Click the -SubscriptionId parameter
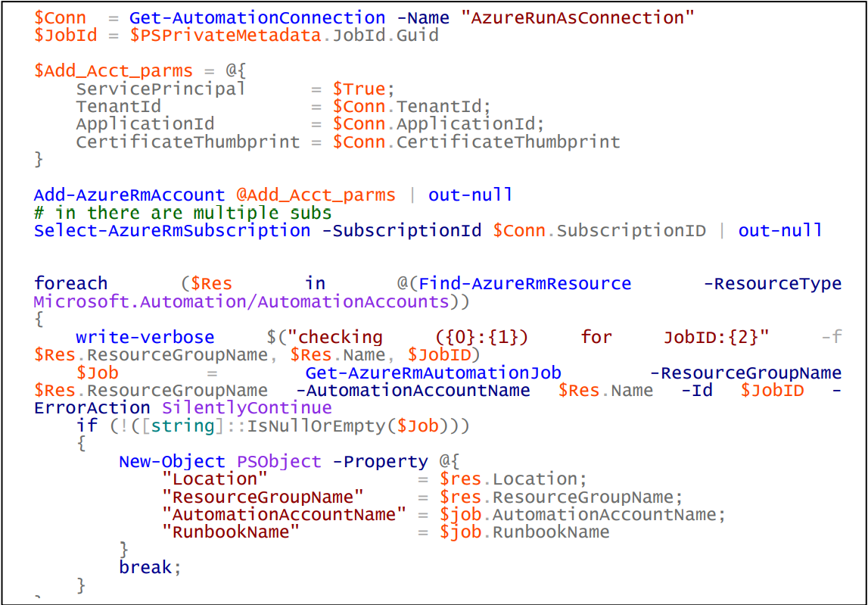The width and height of the screenshot is (868, 605). coord(401,230)
